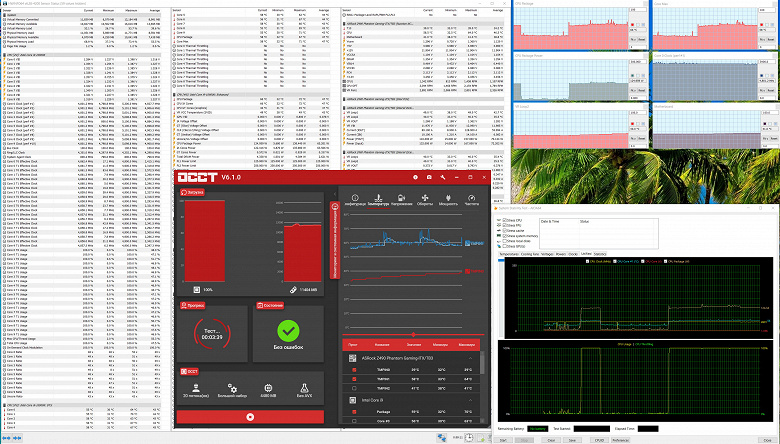Click AIDA64 Close button

767,440
